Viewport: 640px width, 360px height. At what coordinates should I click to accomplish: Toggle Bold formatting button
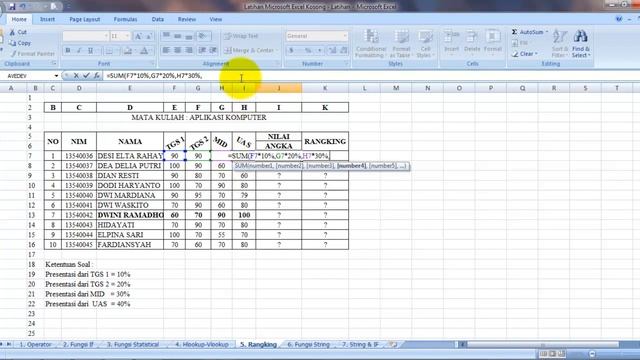pyautogui.click(x=68, y=51)
